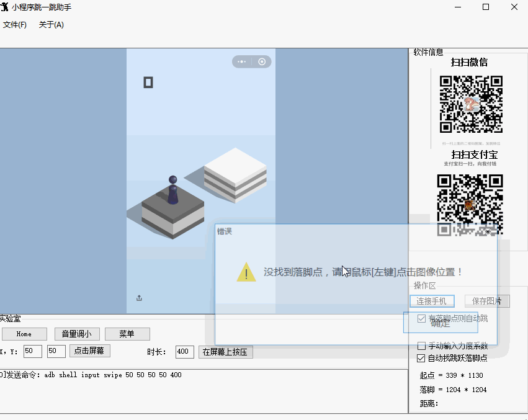Click the white striped target block
528x420 pixels.
[235, 176]
